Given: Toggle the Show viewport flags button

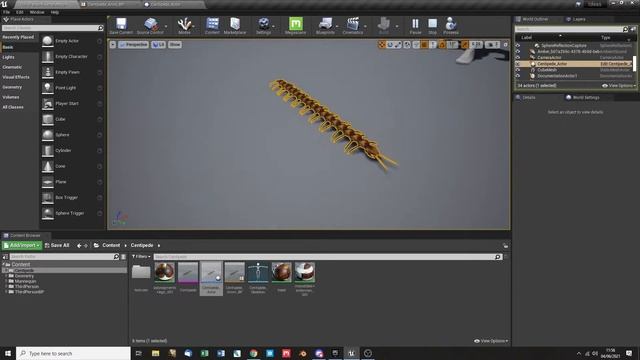Looking at the screenshot, I should (x=175, y=44).
